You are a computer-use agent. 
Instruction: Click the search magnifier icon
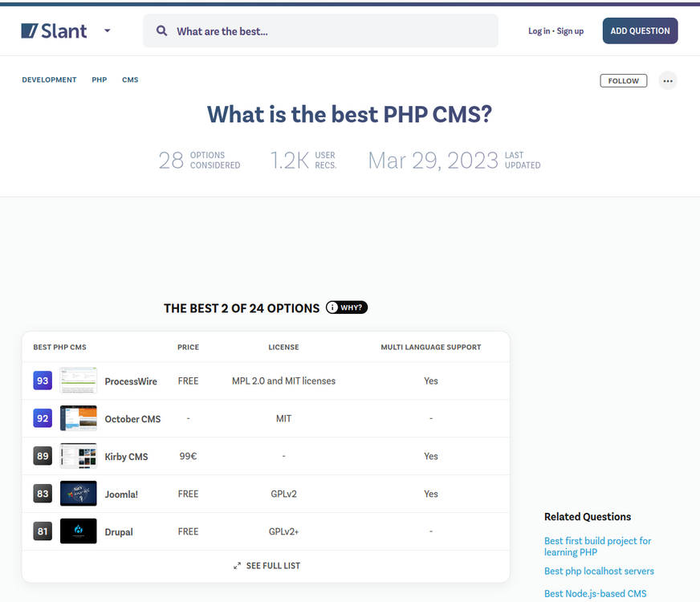[162, 31]
